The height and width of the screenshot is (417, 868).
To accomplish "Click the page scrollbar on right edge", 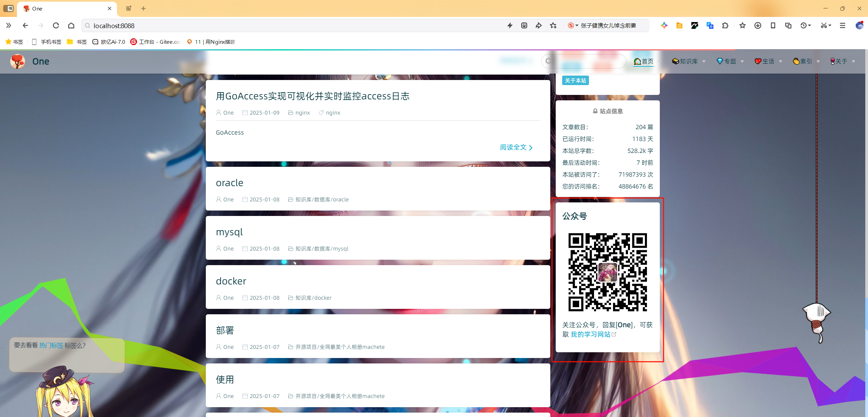I will [866, 173].
